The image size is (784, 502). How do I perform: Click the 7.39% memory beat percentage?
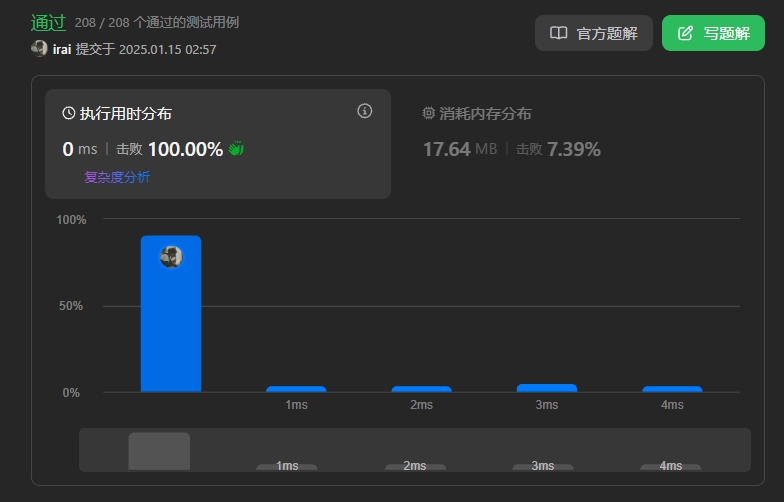coord(574,149)
